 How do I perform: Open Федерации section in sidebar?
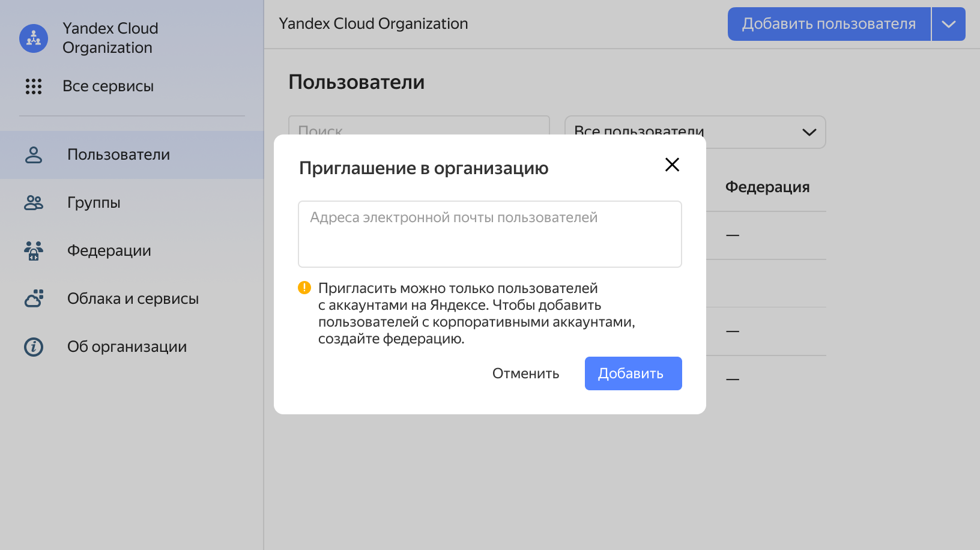click(132, 251)
